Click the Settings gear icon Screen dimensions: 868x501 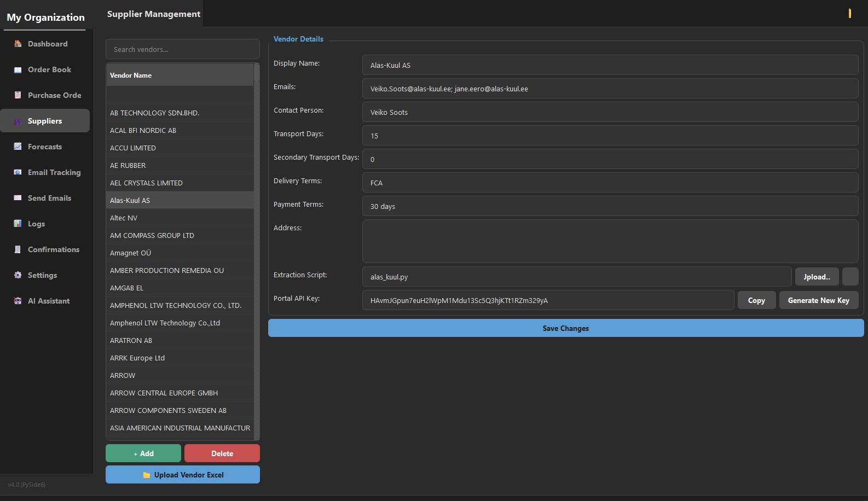[x=18, y=275]
